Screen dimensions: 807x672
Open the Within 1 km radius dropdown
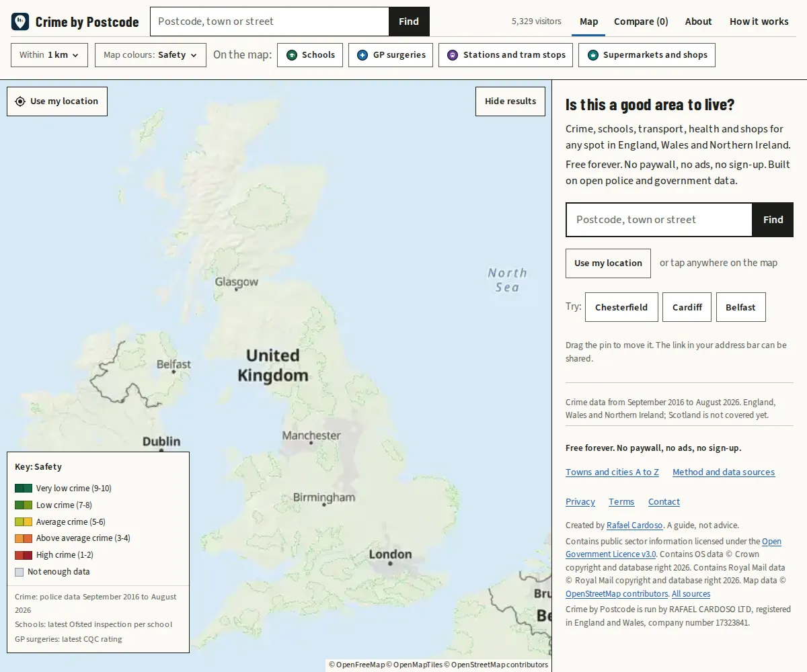point(49,55)
